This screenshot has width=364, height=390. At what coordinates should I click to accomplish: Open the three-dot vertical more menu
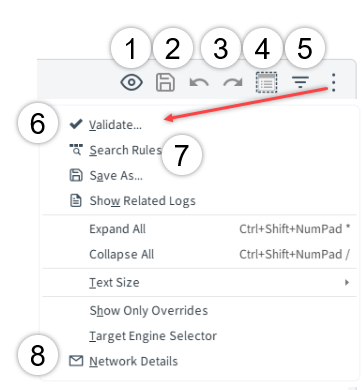coord(334,82)
